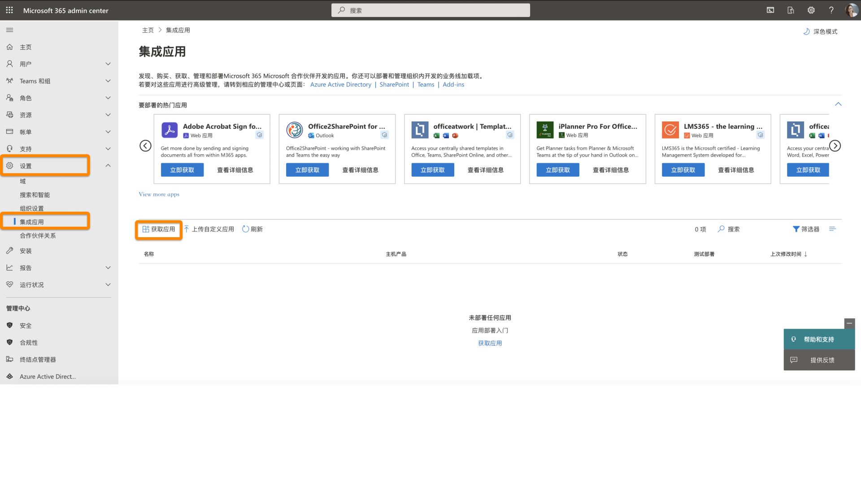Expand the 角色 section chevron
This screenshot has height=504, width=861.
tap(108, 98)
